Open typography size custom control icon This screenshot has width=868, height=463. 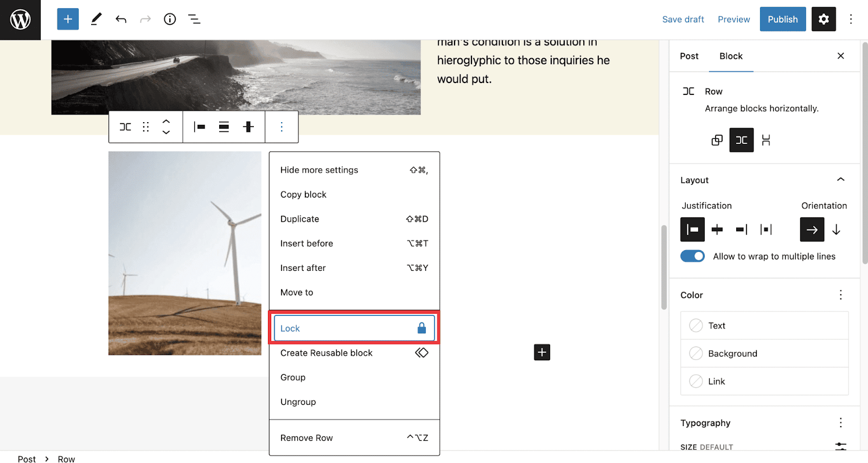click(841, 446)
